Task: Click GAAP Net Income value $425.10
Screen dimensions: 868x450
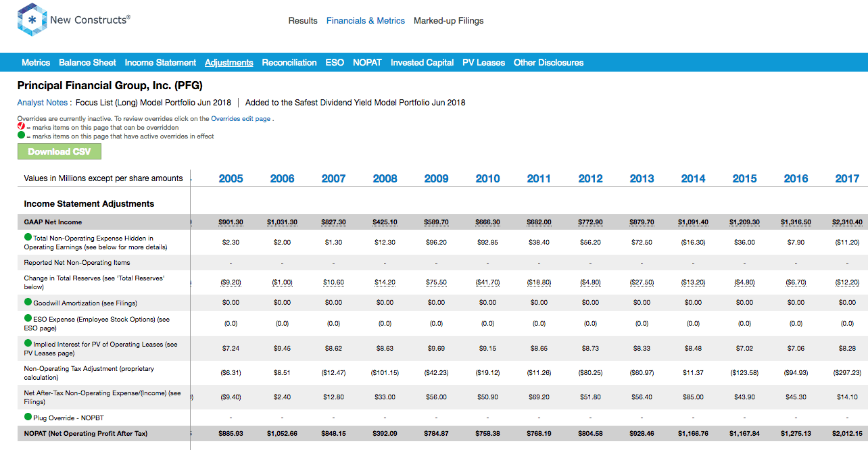Action: pos(385,222)
